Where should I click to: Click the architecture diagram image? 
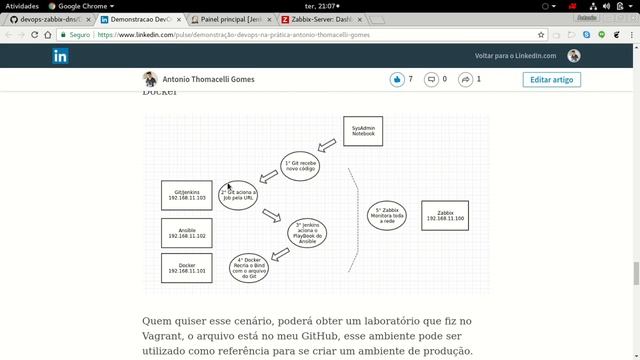(x=316, y=204)
